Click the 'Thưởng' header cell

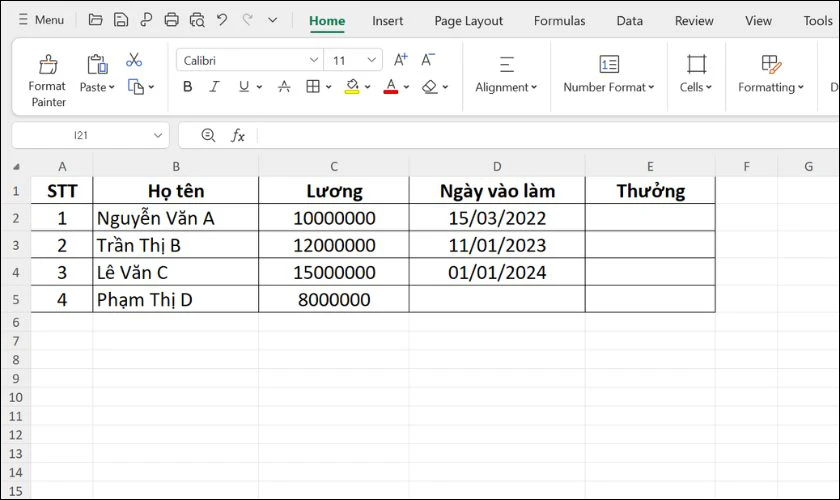point(650,191)
